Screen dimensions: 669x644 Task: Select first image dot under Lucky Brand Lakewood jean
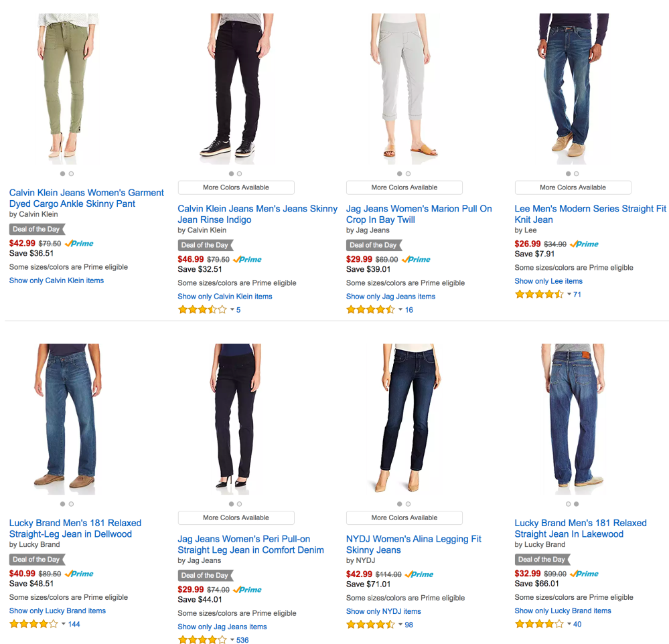coord(569,504)
